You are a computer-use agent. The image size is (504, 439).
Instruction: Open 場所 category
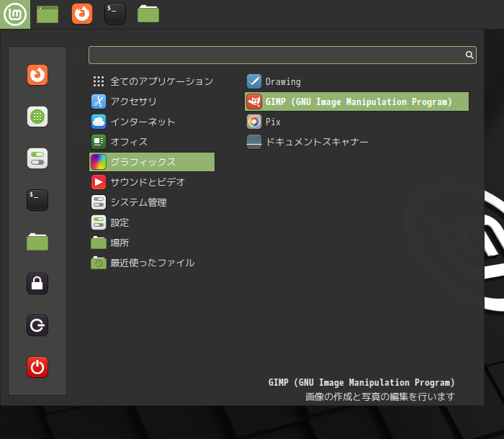pos(152,243)
